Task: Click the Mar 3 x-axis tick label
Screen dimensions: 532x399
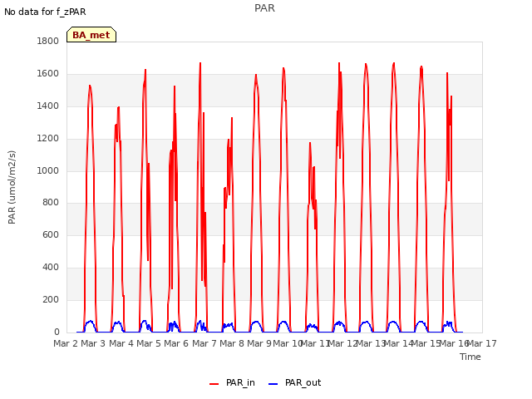Action: (93, 343)
